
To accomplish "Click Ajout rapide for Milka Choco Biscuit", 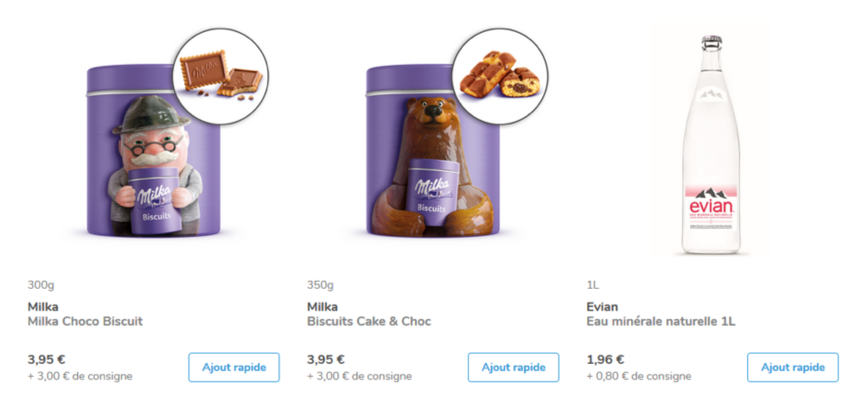I will [233, 368].
